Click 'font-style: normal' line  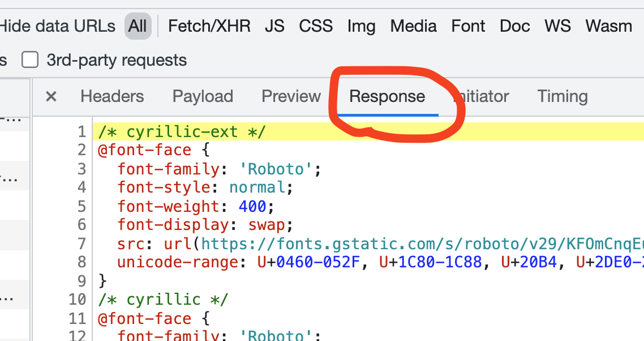click(205, 187)
